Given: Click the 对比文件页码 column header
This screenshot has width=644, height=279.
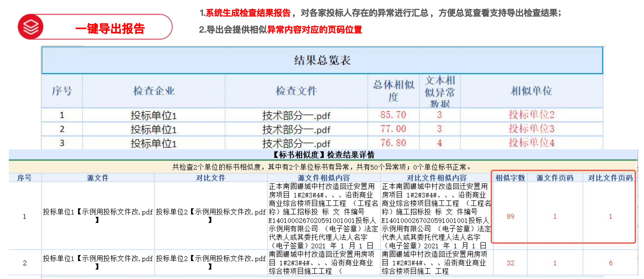Looking at the screenshot, I should [610, 178].
